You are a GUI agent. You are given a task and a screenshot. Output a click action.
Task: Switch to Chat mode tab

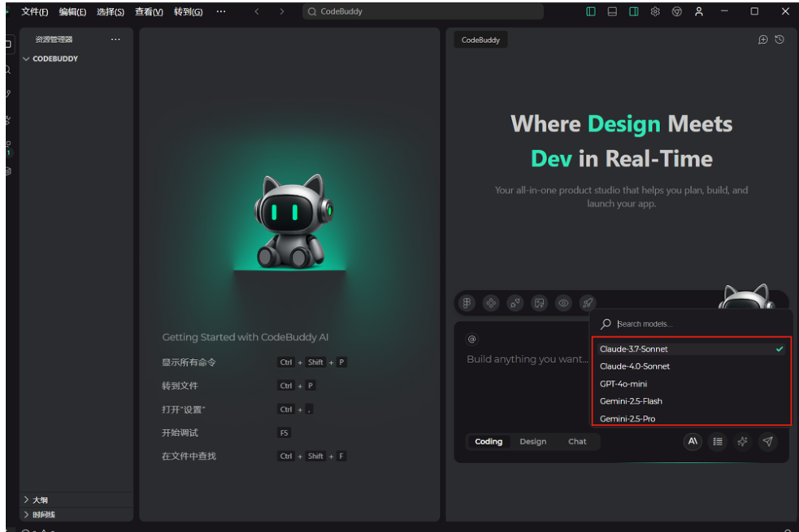577,441
